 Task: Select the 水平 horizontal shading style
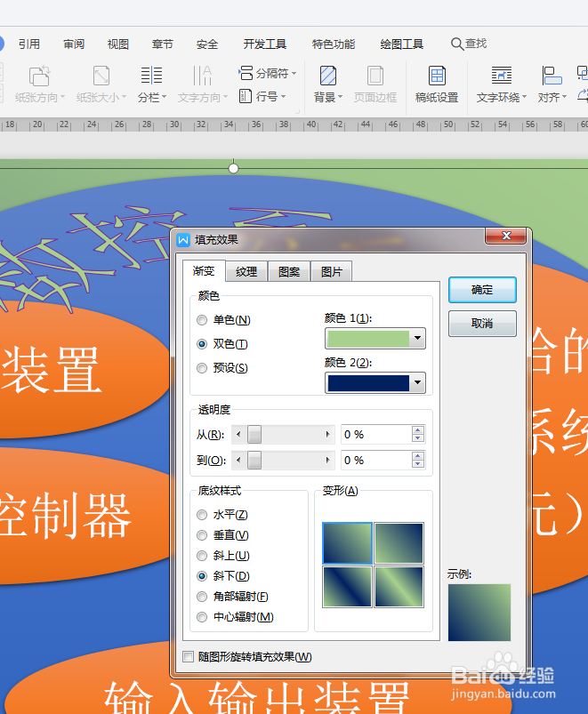(202, 515)
